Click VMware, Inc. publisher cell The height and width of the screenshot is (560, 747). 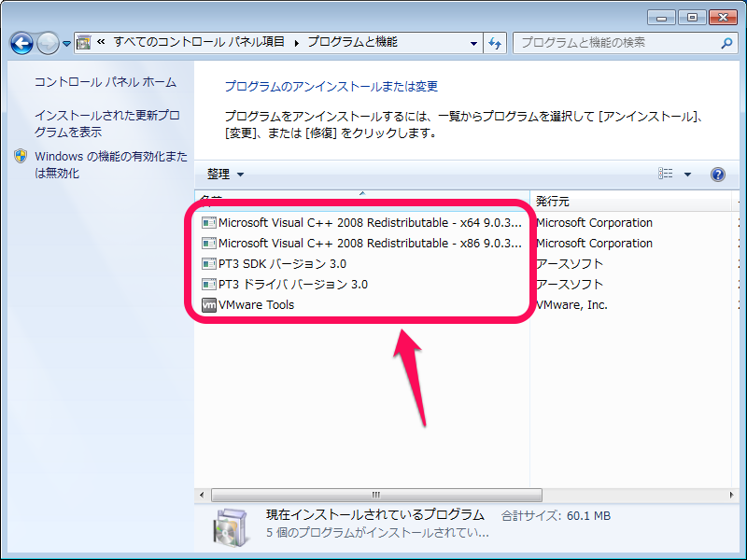[x=571, y=304]
